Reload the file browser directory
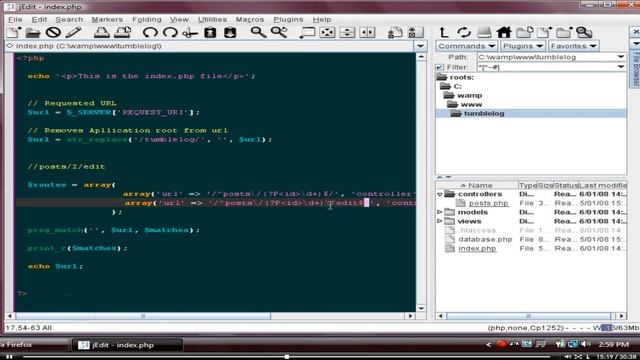This screenshot has width=640, height=360. (x=464, y=32)
